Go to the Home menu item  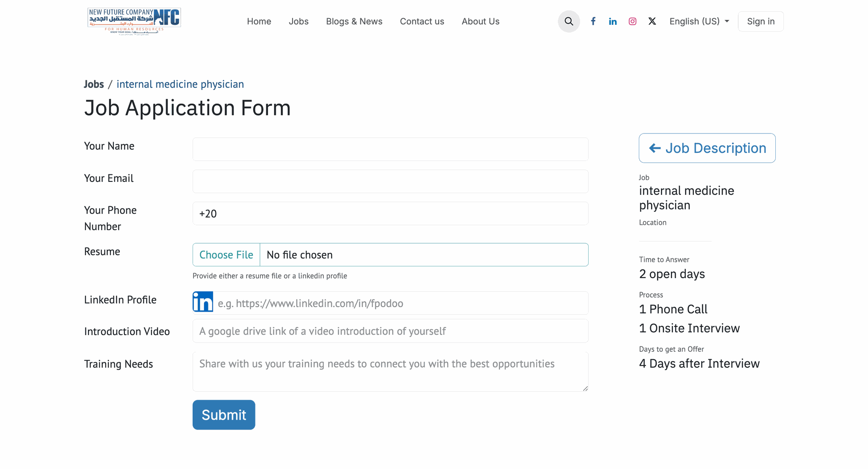click(x=259, y=21)
